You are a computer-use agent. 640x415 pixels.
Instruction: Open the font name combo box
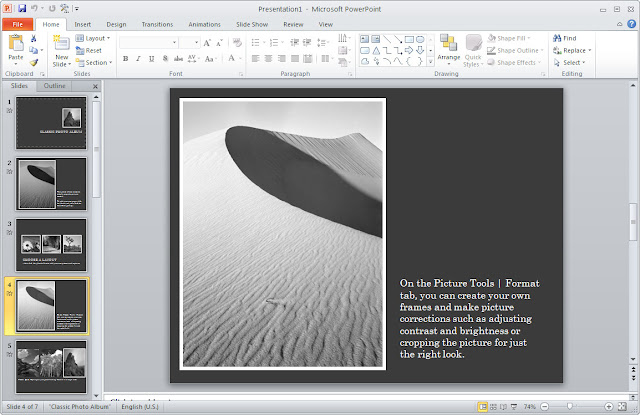tap(149, 42)
